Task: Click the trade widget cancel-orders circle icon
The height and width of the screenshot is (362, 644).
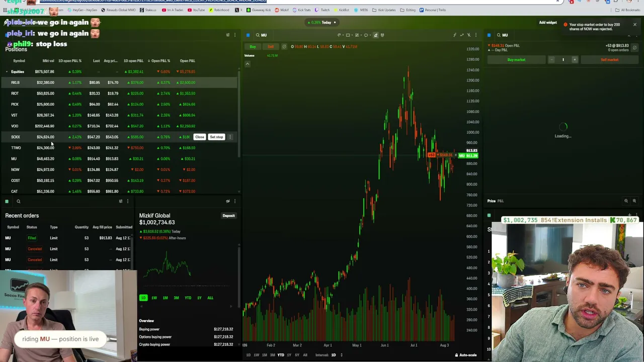Action: [x=635, y=48]
